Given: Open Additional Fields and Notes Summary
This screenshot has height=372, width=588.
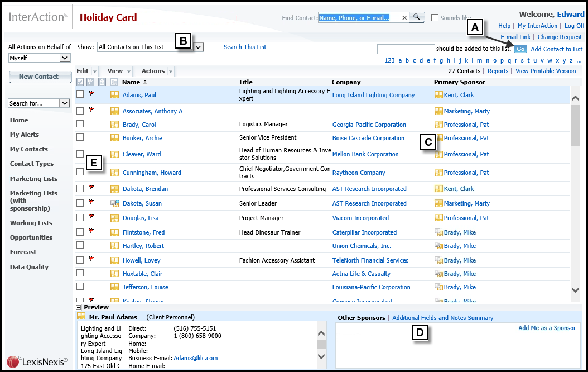Looking at the screenshot, I should pyautogui.click(x=443, y=318).
